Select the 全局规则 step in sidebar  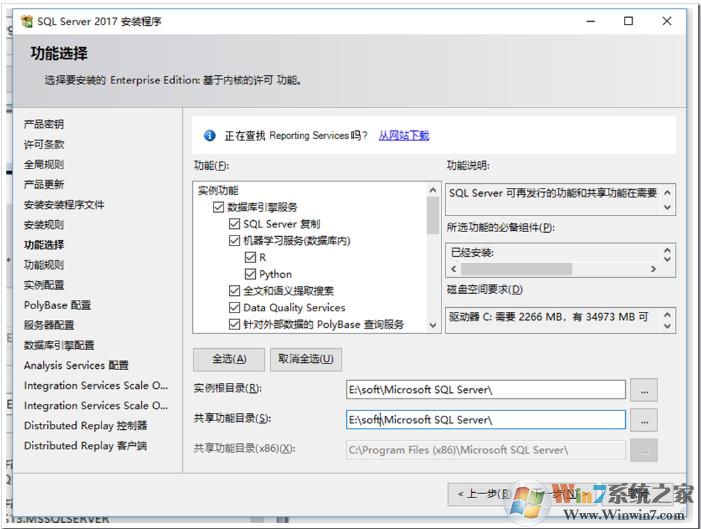click(x=44, y=165)
